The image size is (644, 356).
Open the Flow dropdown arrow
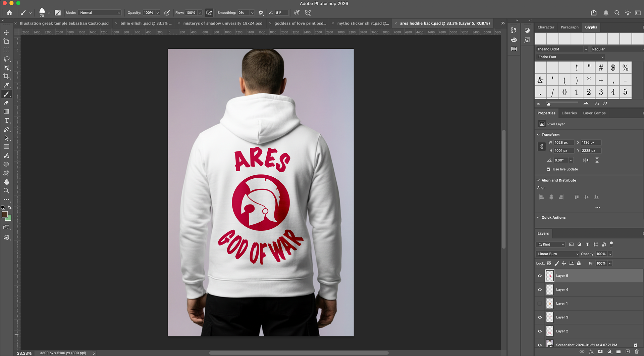click(x=200, y=13)
